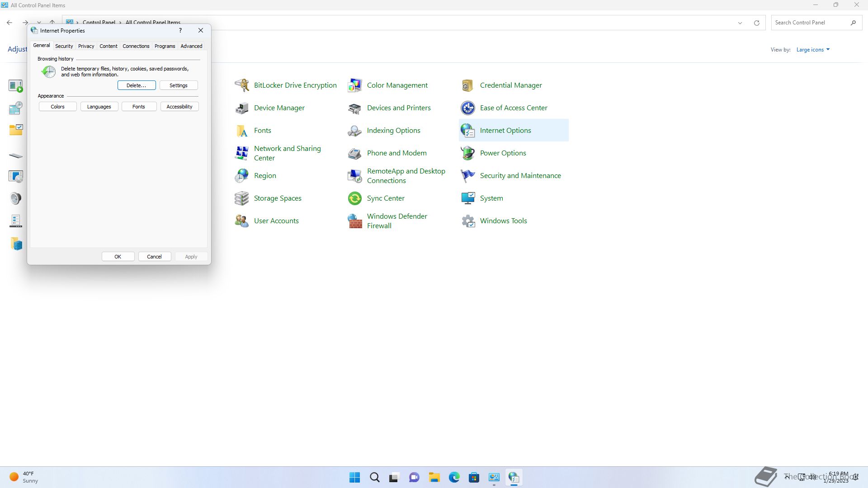Click the Accessibility button

179,107
